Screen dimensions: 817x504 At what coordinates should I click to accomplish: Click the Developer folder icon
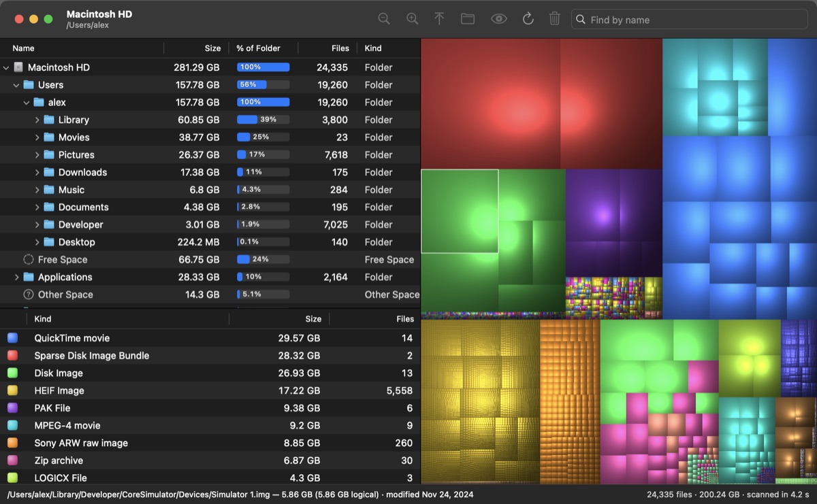(x=49, y=224)
